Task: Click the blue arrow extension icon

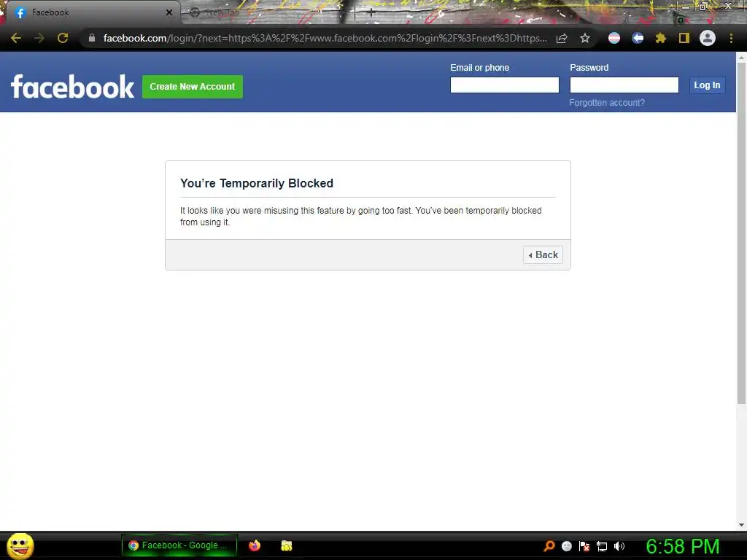Action: coord(638,38)
